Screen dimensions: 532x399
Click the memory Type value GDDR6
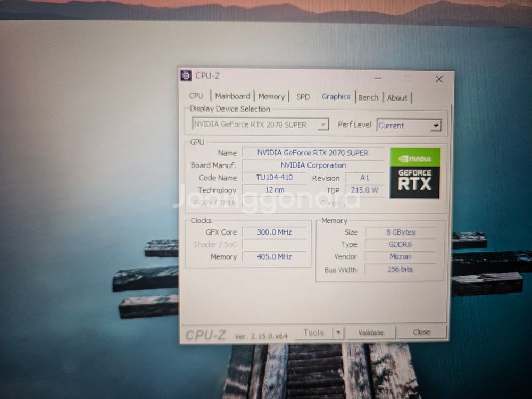pyautogui.click(x=401, y=245)
